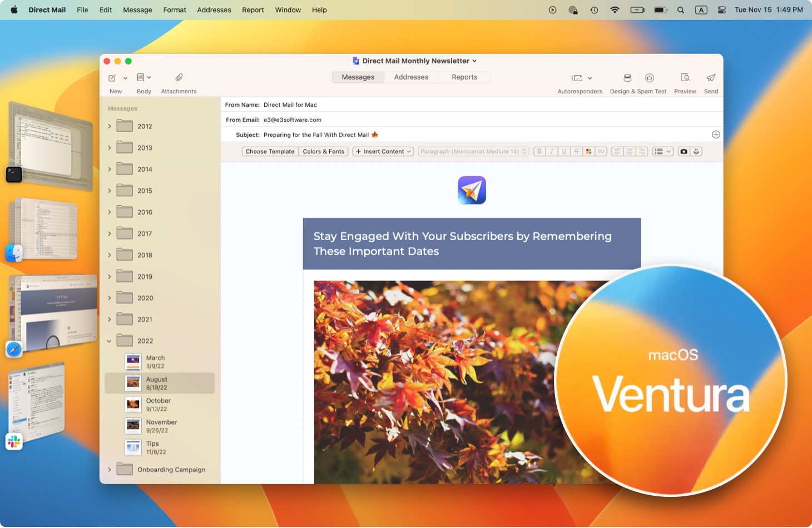
Task: Switch to the Reports tab
Action: pyautogui.click(x=464, y=77)
